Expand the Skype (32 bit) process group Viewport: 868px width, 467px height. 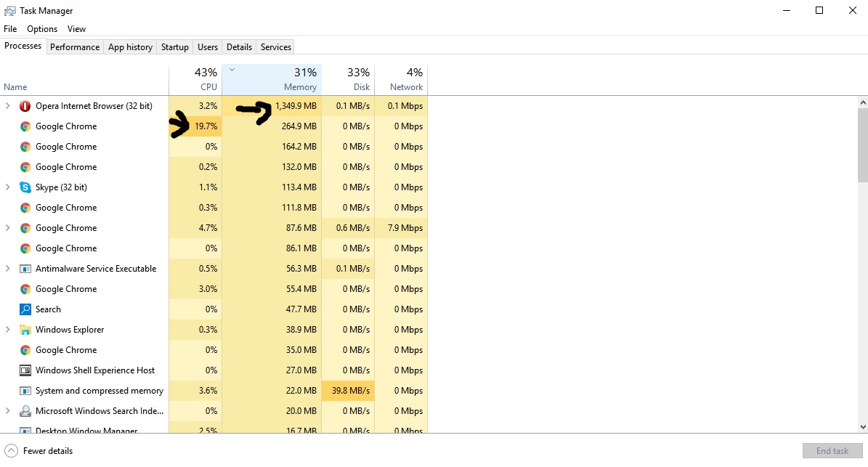[x=8, y=187]
